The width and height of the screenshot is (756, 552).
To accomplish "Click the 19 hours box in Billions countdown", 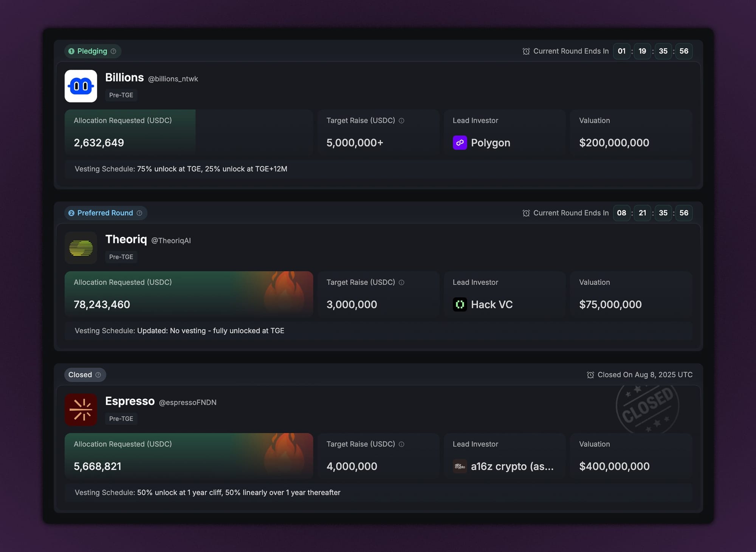I will pyautogui.click(x=642, y=51).
